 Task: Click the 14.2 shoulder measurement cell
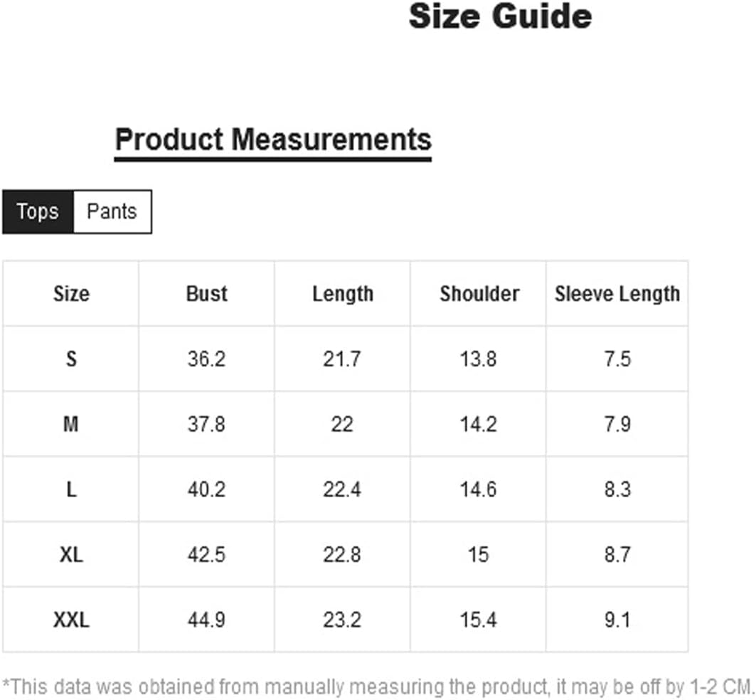tap(478, 425)
